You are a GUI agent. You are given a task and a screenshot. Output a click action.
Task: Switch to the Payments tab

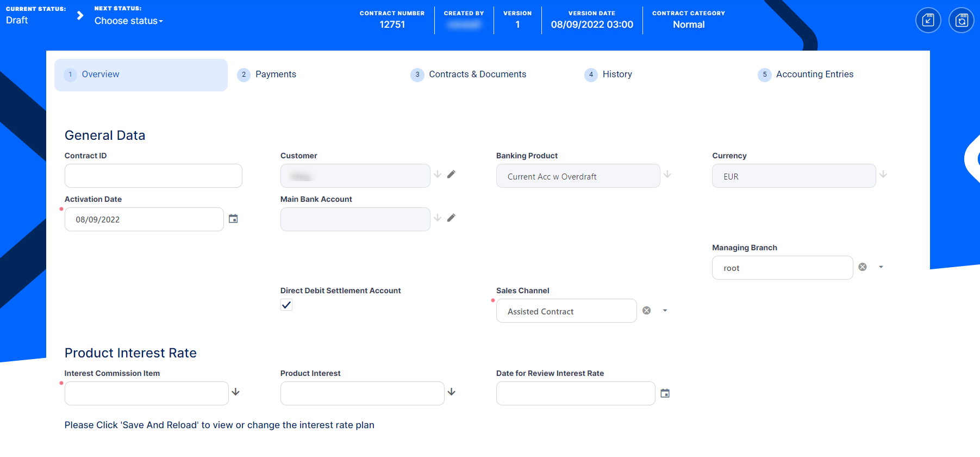(276, 75)
